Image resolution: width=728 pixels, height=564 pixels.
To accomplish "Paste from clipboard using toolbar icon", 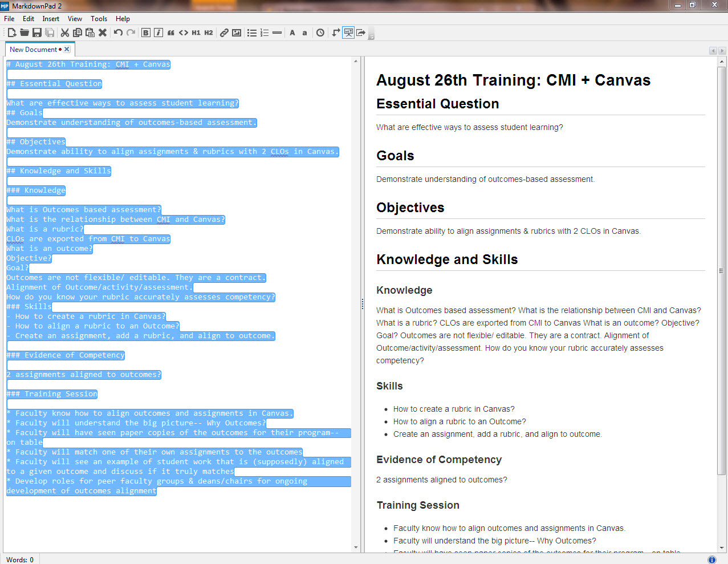I will pyautogui.click(x=90, y=33).
